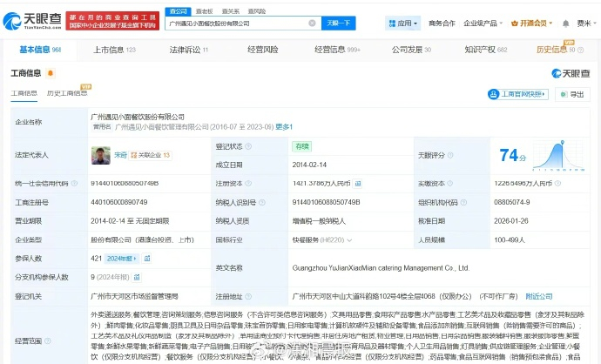The image size is (601, 364).
Task: Click the 工商官网快照 button
Action: tap(518, 94)
